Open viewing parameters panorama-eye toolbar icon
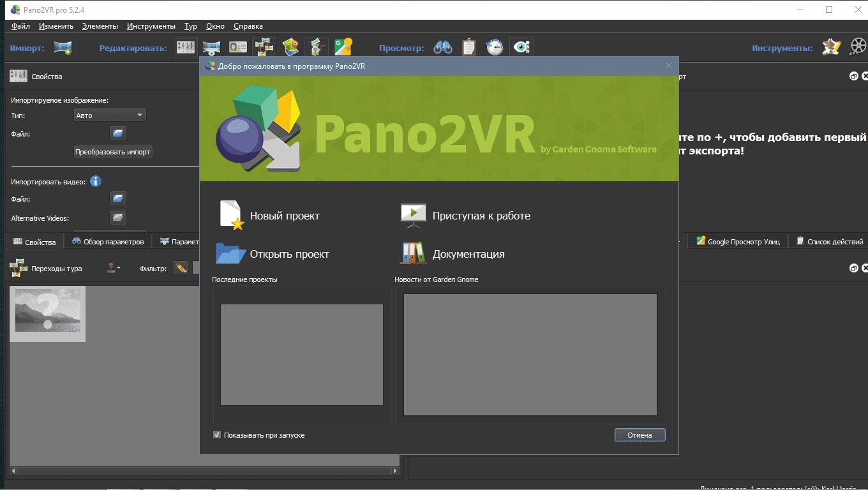Viewport: 868px width, 490px height. tap(211, 47)
